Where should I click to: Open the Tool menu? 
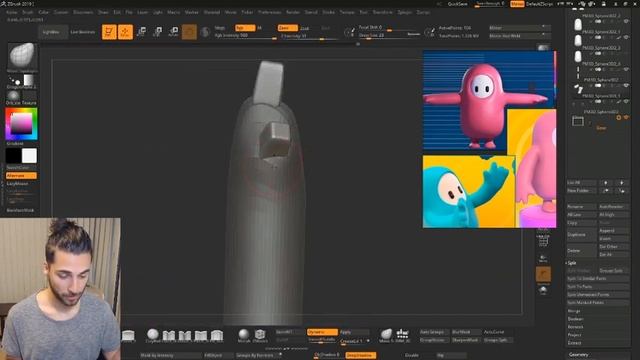[363, 12]
